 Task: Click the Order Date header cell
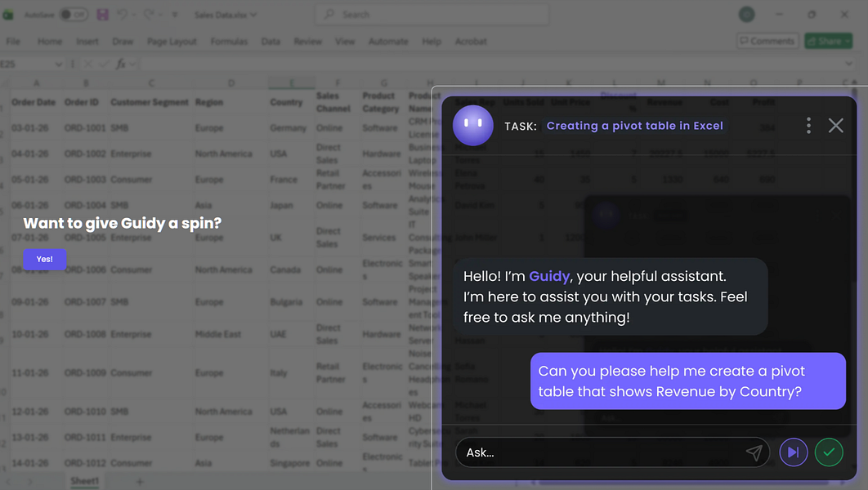tap(34, 102)
